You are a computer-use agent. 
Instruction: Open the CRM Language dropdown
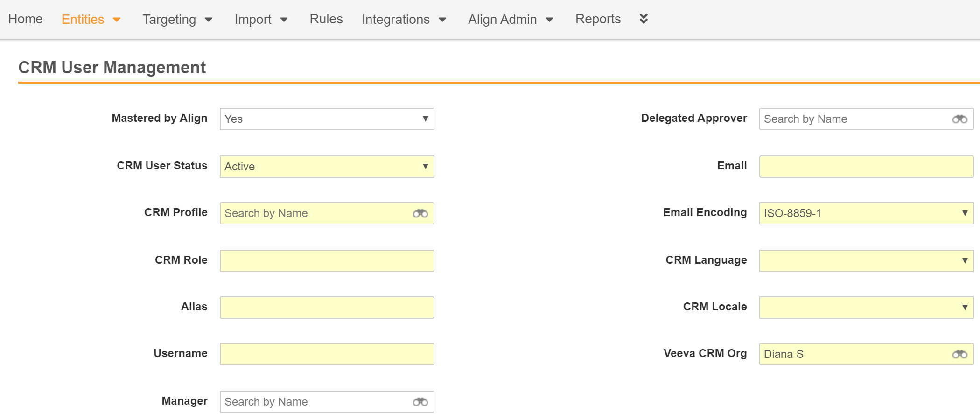point(866,261)
